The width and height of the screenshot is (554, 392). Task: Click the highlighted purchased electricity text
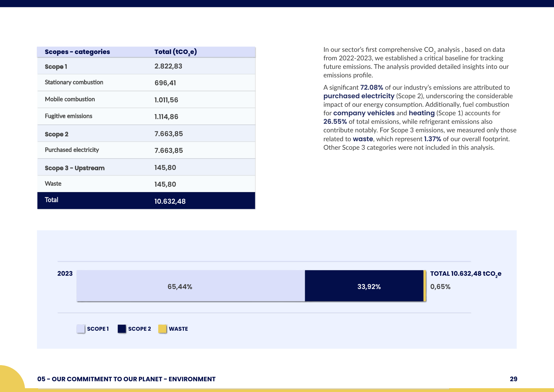[x=359, y=96]
